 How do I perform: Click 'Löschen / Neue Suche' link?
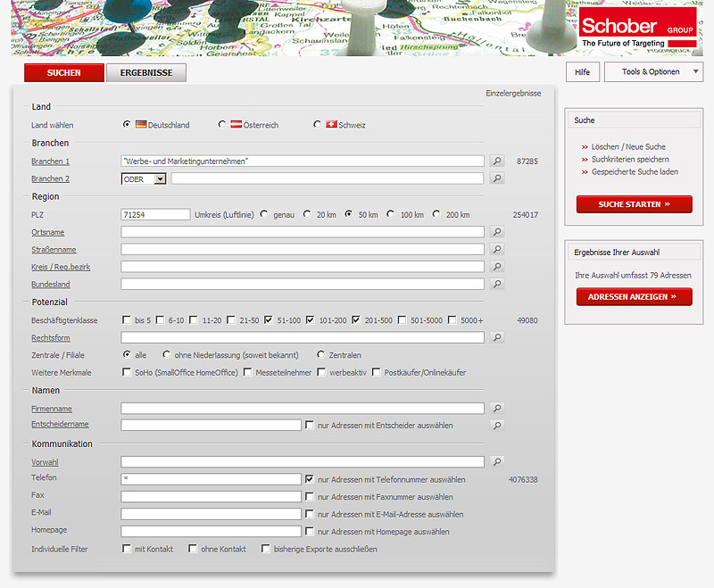628,146
